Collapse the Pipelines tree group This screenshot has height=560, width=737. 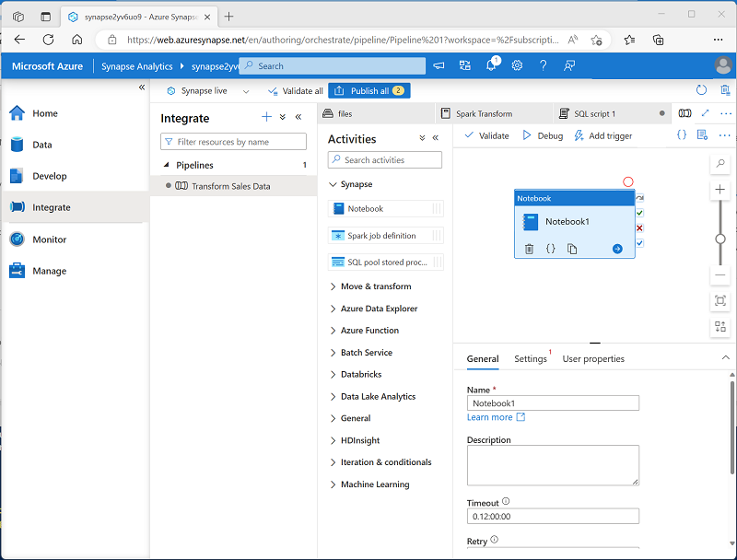coord(167,165)
